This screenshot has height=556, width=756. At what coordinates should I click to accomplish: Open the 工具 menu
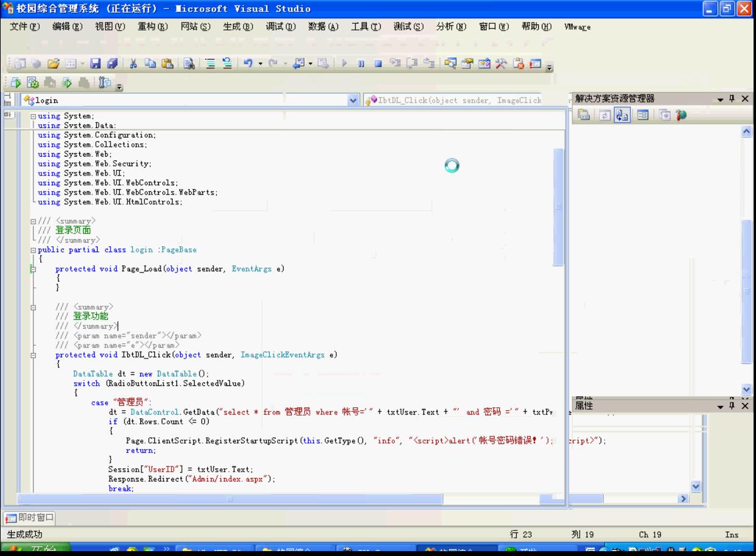click(x=366, y=27)
